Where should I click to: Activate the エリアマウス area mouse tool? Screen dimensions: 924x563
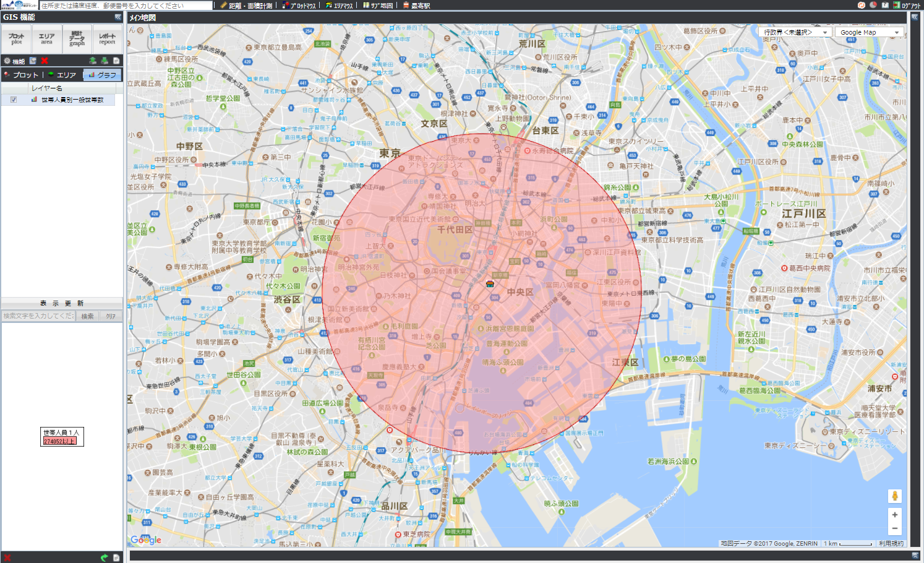click(339, 6)
